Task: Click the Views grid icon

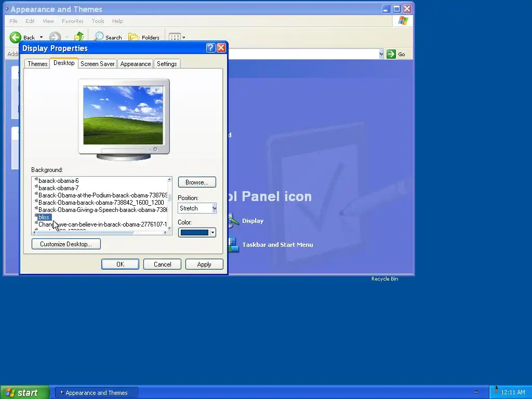Action: (x=175, y=37)
